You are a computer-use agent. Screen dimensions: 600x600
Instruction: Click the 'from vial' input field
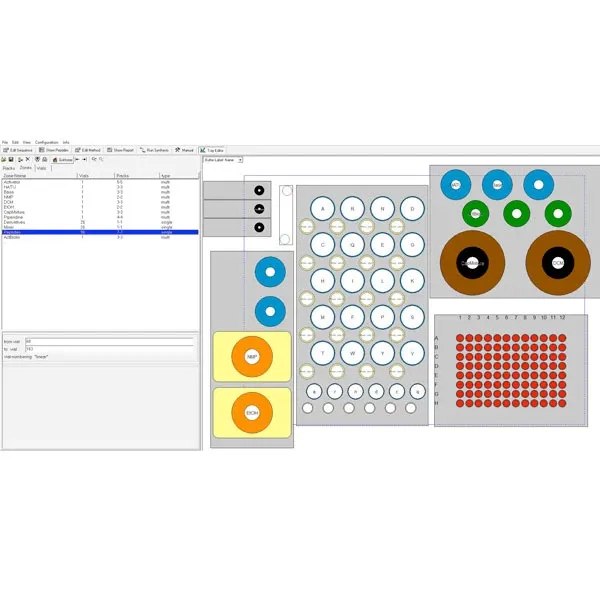[108, 341]
